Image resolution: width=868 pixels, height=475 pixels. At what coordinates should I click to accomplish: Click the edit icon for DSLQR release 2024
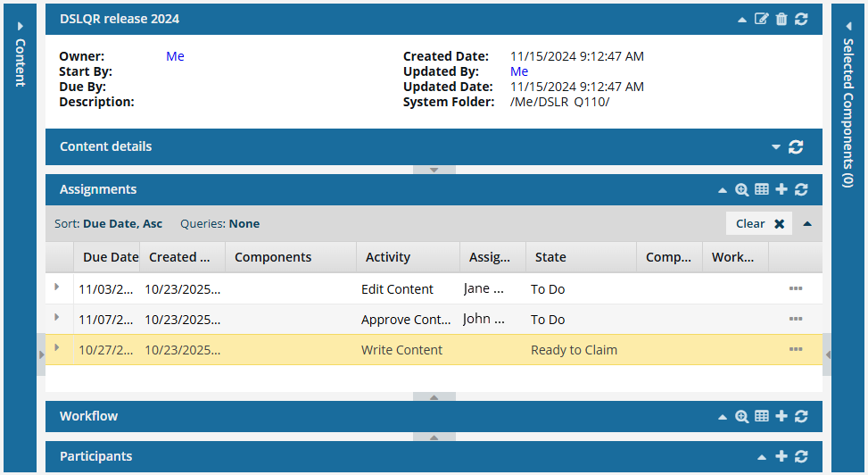click(x=761, y=19)
